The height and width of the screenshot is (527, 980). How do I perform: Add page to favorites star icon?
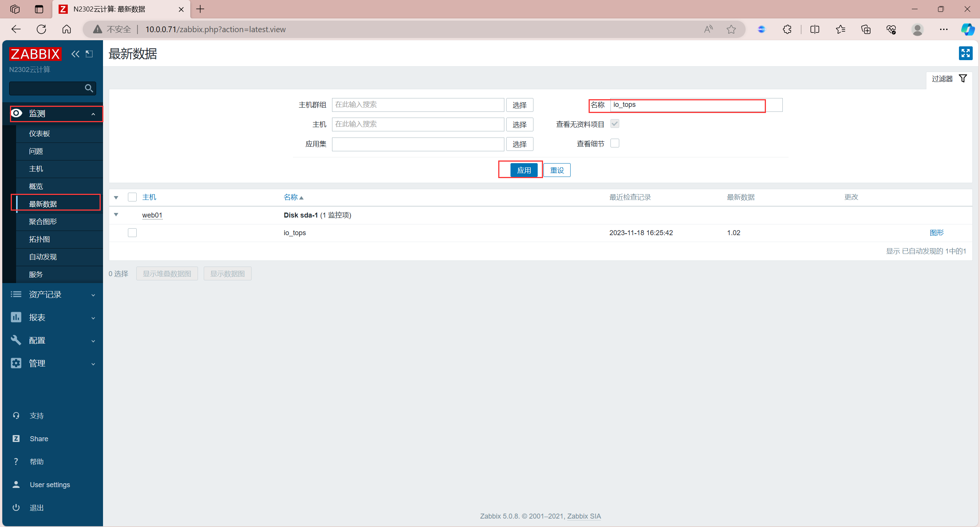point(731,29)
